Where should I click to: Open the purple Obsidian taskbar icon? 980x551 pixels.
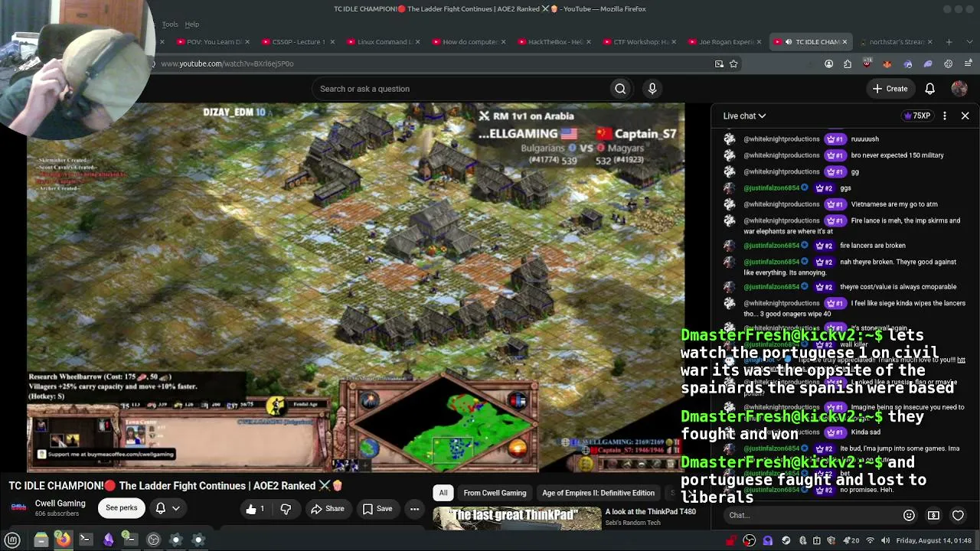point(108,540)
